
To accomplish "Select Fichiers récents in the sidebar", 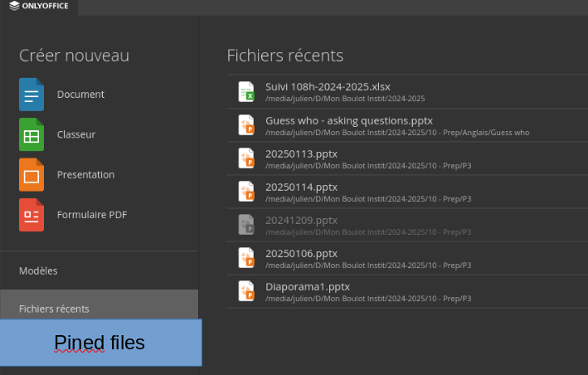I will click(99, 309).
